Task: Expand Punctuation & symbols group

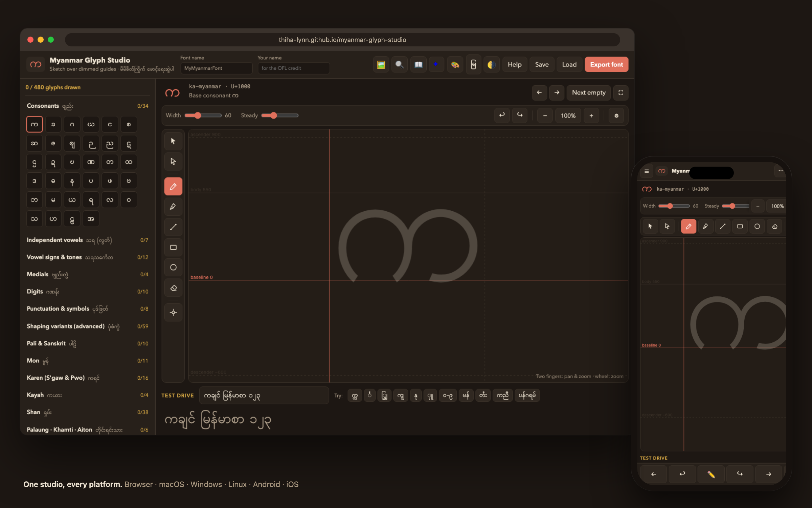Action: tap(87, 309)
